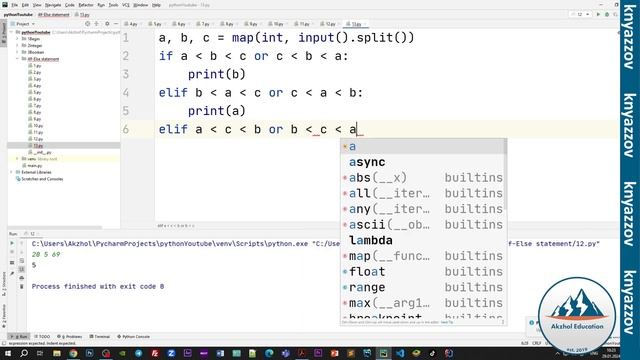Open Google Chrome from the taskbar
Screen dimensions: 640x360
pos(73,353)
